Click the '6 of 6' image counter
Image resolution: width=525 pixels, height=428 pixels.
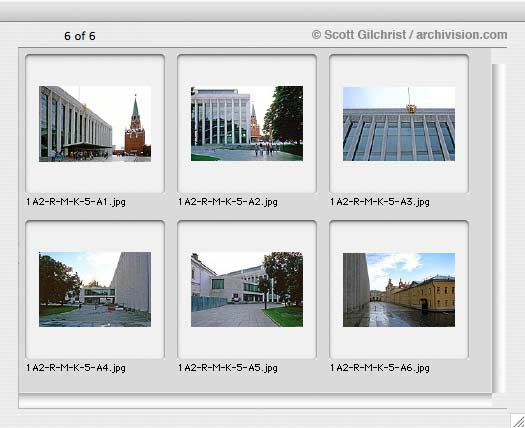click(80, 36)
